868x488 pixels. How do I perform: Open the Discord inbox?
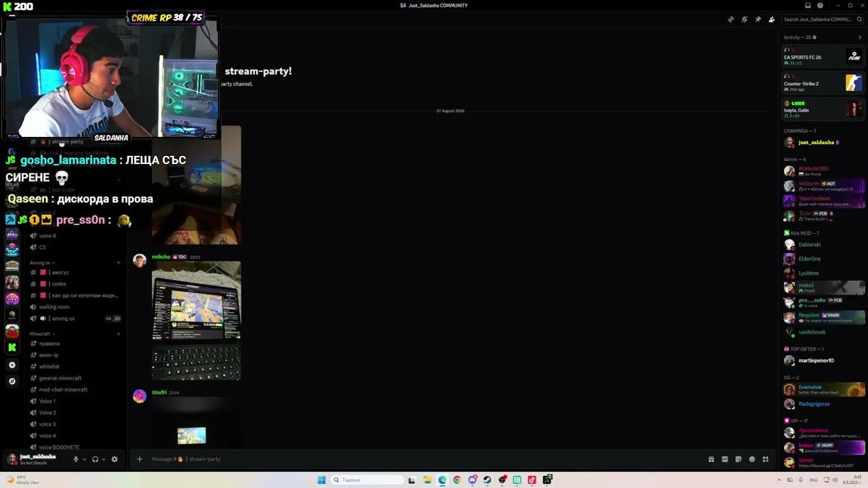808,5
